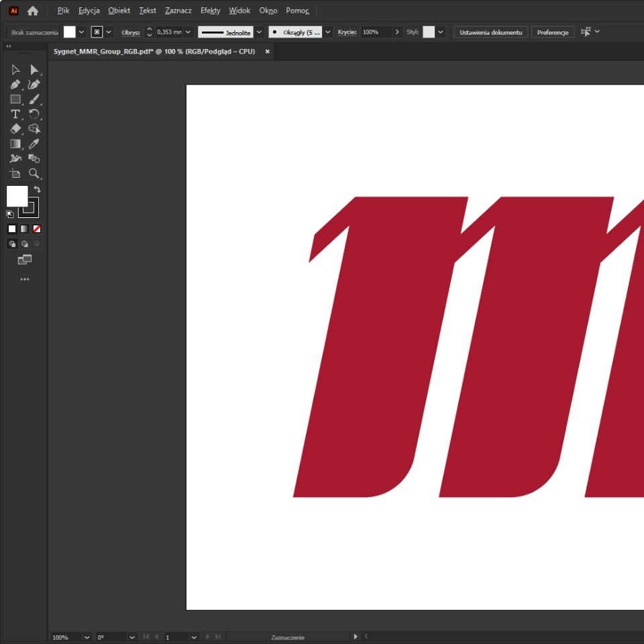
Task: Open the artboard number dropdown
Action: pos(194,637)
